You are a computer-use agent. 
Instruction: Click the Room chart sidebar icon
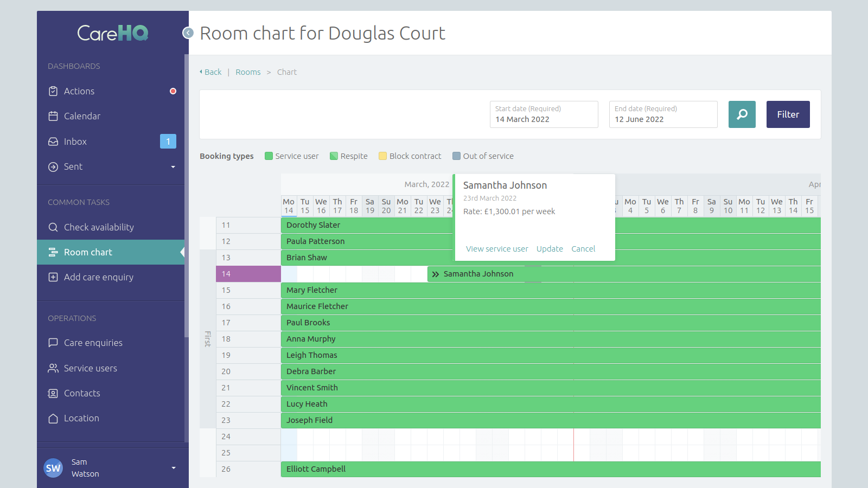(53, 252)
